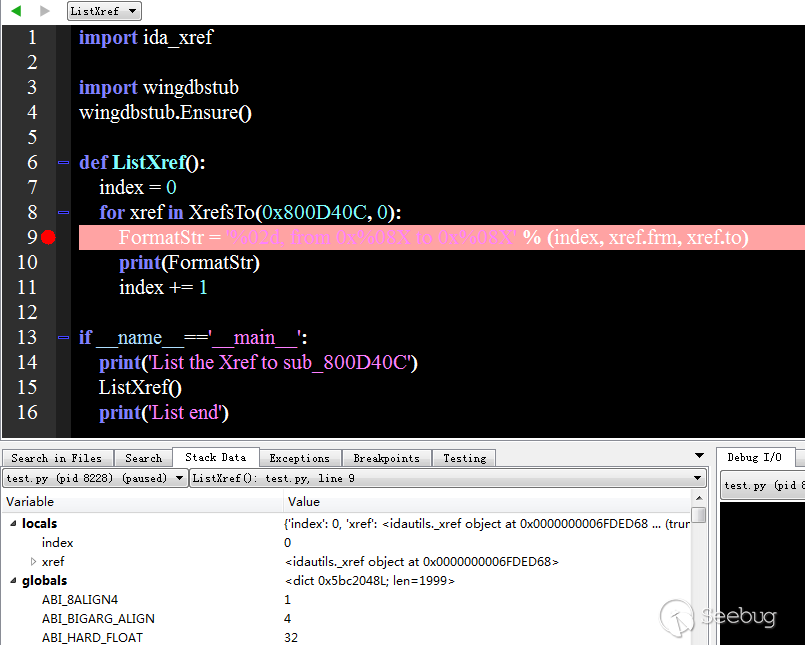This screenshot has height=645, width=805.
Task: Click the highlighted FormatStr line
Action: point(442,237)
